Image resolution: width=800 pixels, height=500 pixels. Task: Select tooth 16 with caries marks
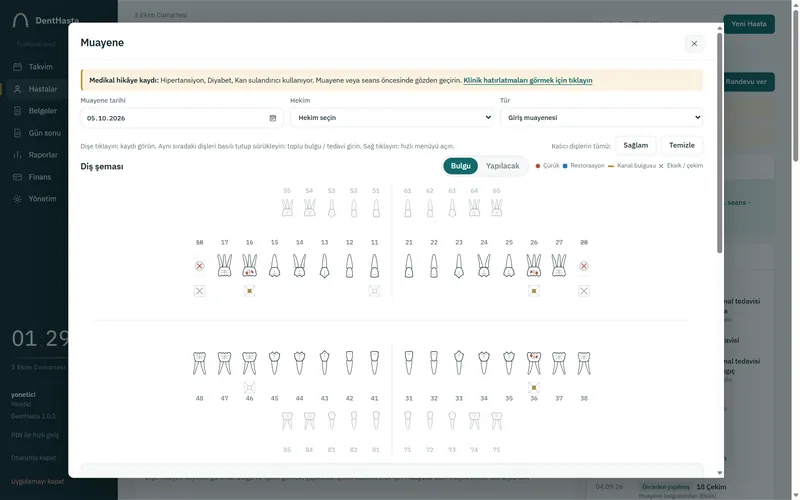(249, 266)
